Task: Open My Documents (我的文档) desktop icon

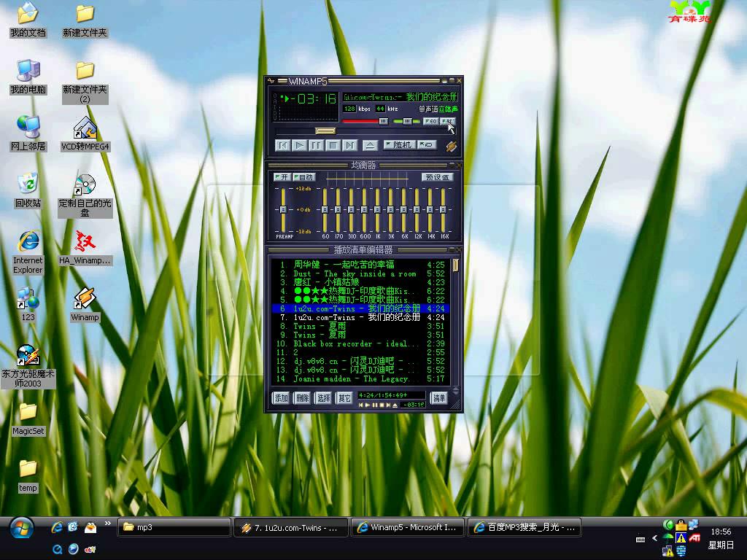Action: (x=28, y=20)
